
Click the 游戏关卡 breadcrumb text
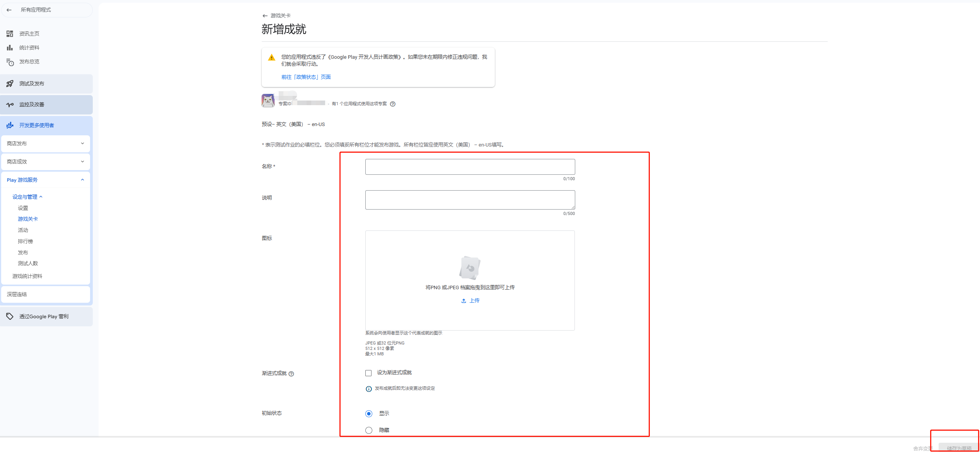tap(281, 15)
